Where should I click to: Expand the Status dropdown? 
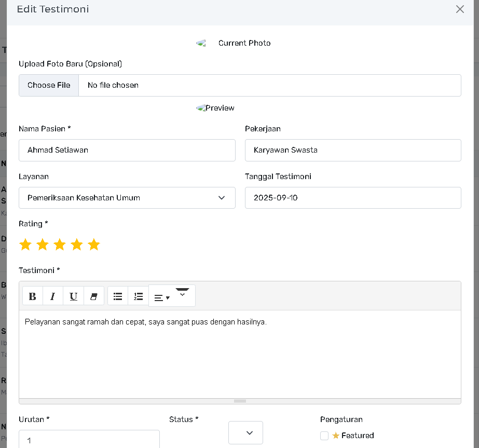click(x=245, y=432)
